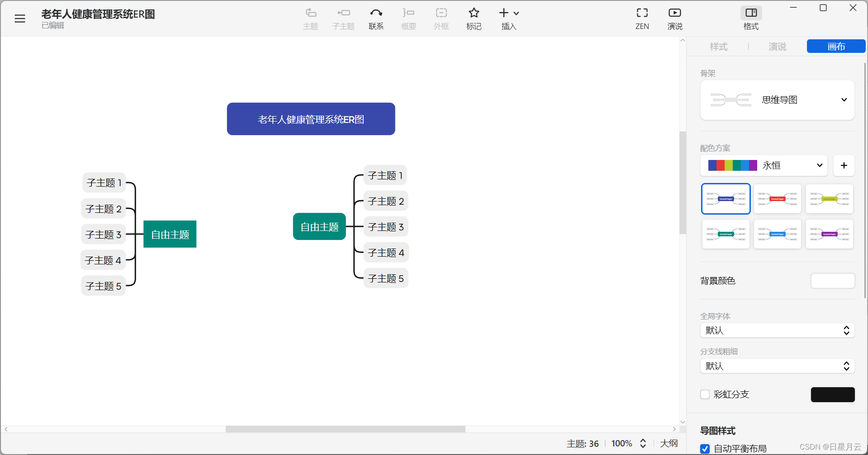Image resolution: width=868 pixels, height=455 pixels.
Task: Click the horizontal canvas scrollbar thumb
Action: [346, 429]
